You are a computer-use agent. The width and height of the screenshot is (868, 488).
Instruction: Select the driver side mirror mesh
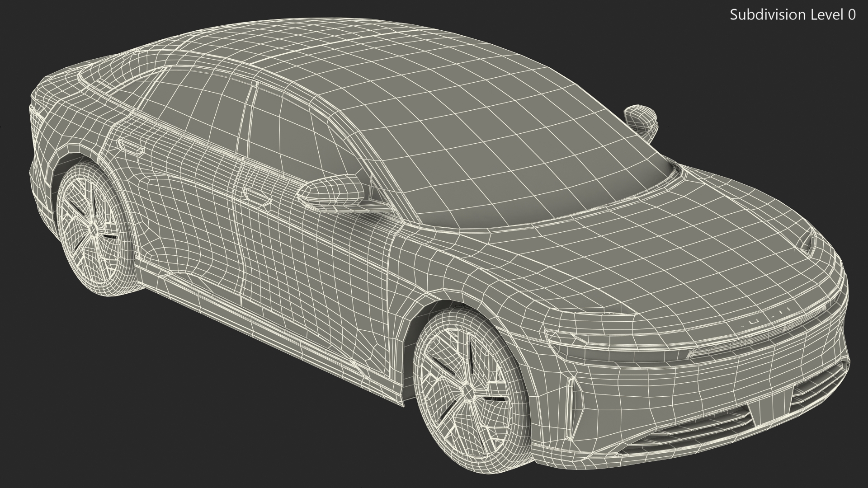tap(332, 190)
